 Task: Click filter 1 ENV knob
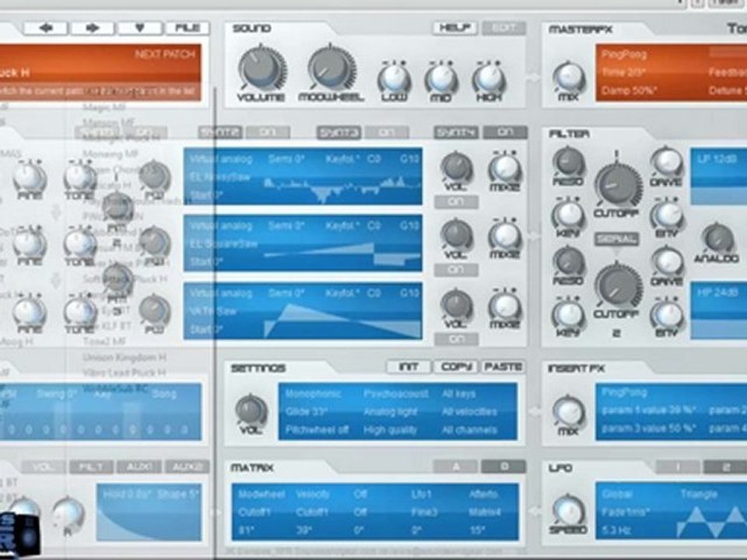tap(667, 215)
